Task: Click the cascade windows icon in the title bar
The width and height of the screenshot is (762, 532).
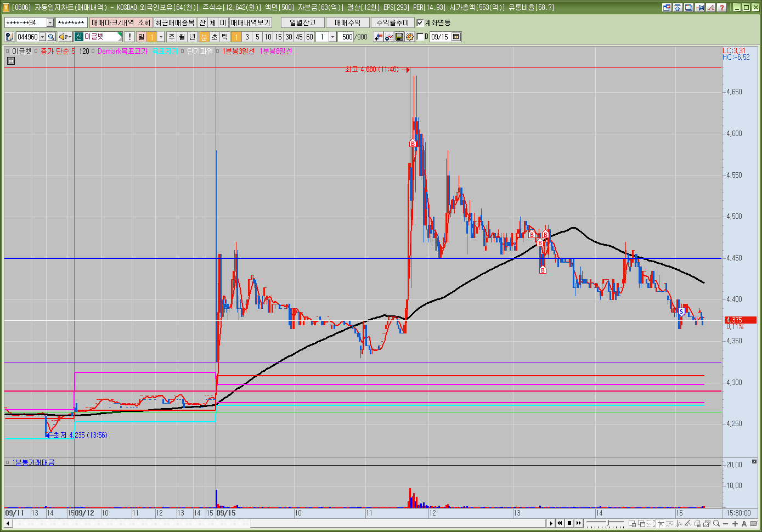Action: coord(688,8)
